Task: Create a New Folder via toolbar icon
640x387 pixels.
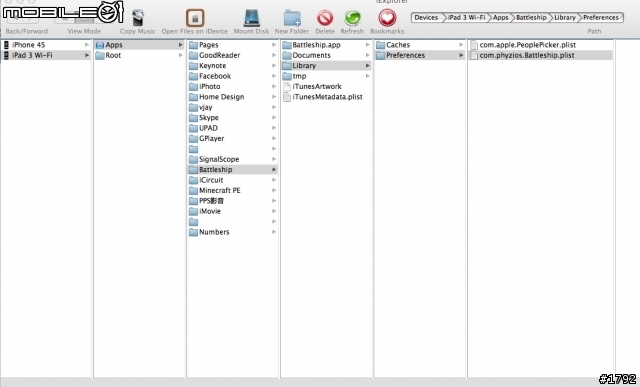Action: (x=292, y=18)
